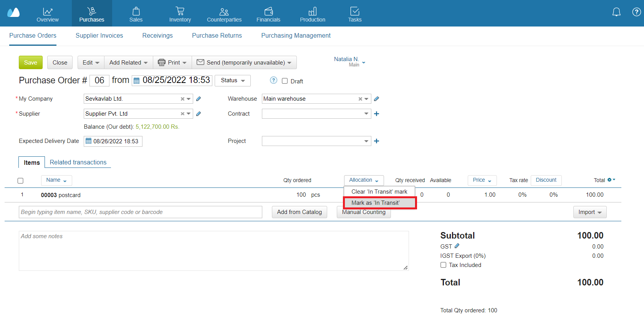Open the Import dropdown

[x=590, y=212]
